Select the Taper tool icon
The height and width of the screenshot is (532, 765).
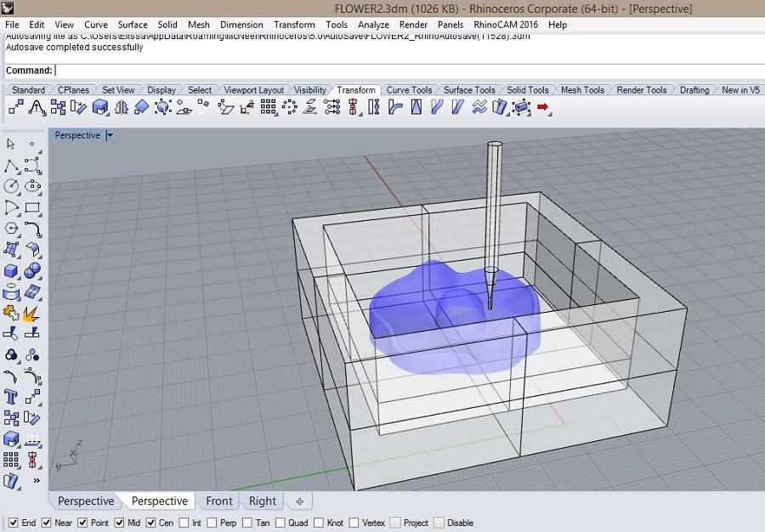pos(416,107)
